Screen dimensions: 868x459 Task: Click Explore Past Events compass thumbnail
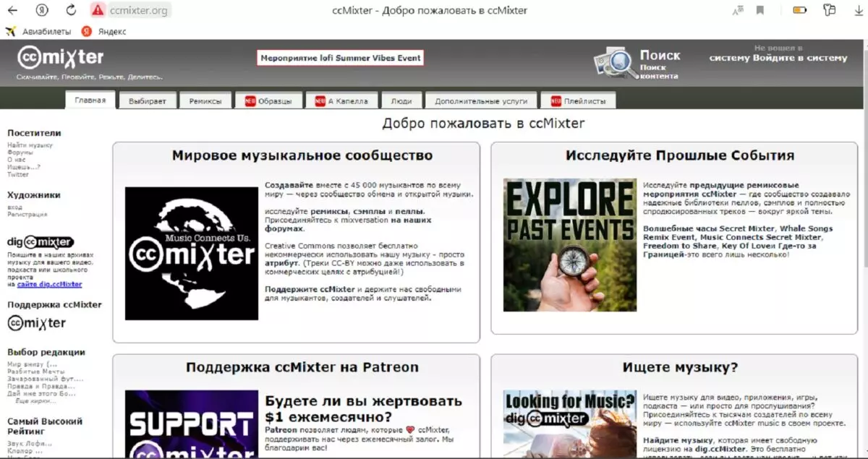coord(570,245)
